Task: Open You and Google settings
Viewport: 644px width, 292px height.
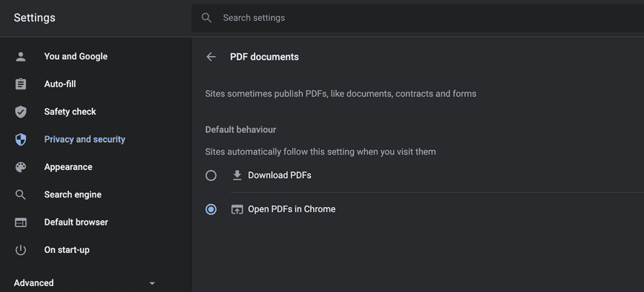Action: click(76, 57)
